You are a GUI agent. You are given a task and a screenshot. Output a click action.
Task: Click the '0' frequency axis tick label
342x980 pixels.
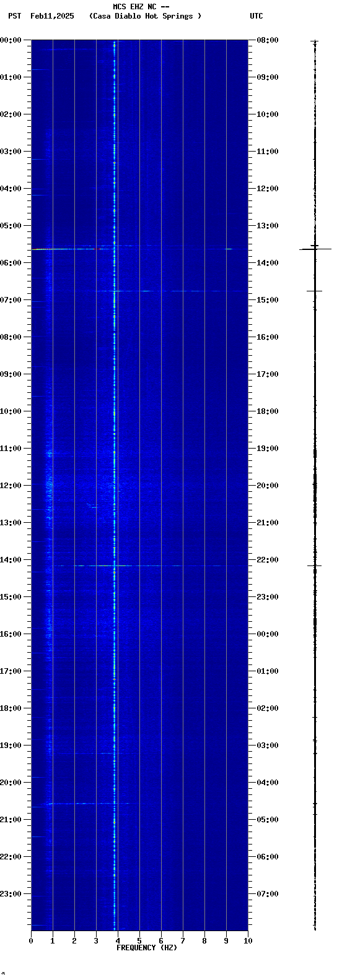point(31,941)
